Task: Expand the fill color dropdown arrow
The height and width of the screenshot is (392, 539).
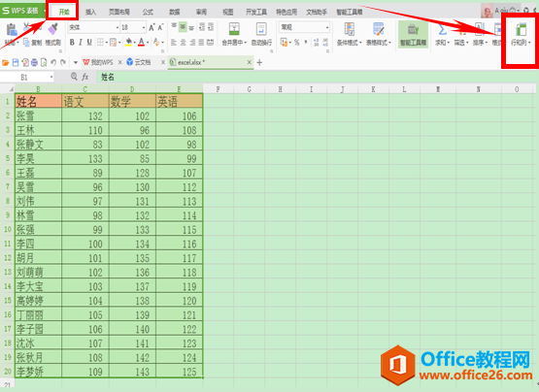Action: coord(134,43)
